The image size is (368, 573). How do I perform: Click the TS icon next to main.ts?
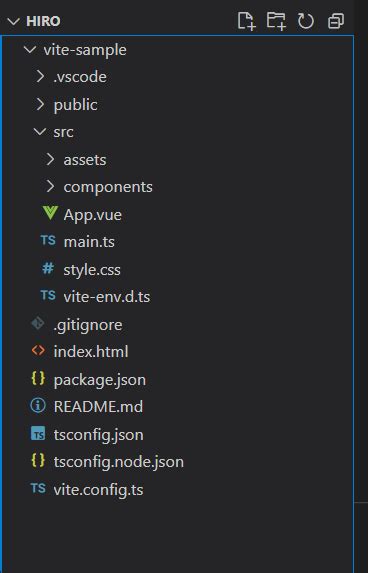pos(48,240)
